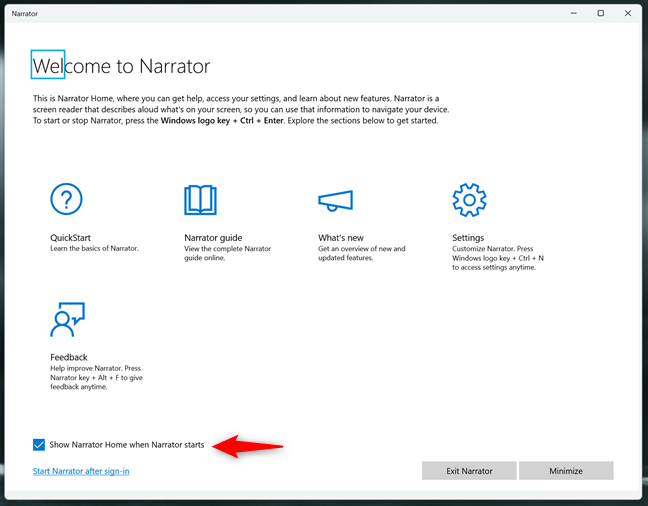Viewport: 648px width, 506px height.
Task: Open the Start Narrator after sign-in link
Action: 81,471
